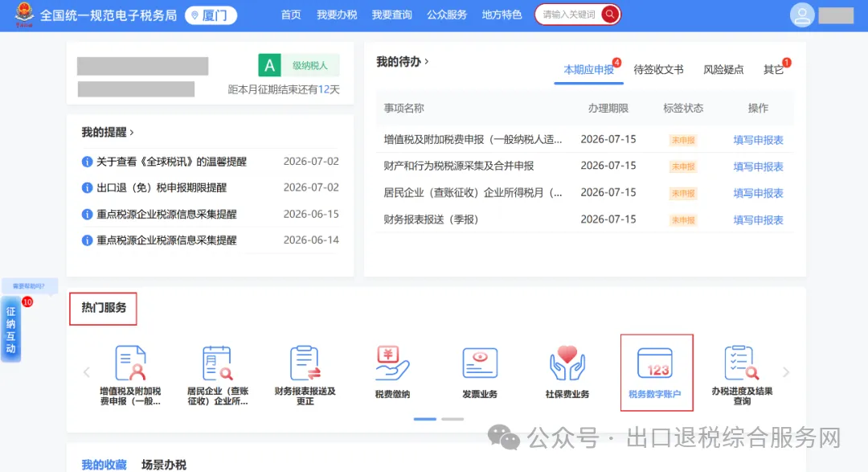Switch to the 本期应申报 tab
The width and height of the screenshot is (868, 472).
click(x=589, y=70)
